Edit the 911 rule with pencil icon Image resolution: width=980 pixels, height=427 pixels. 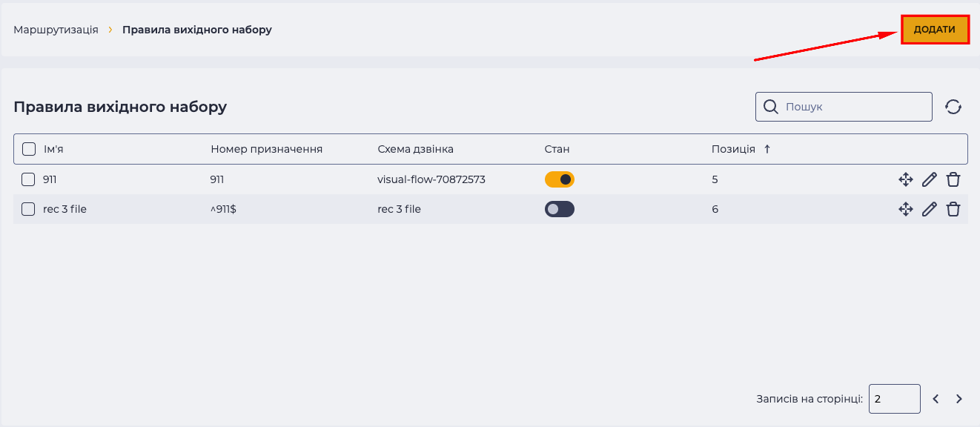[x=930, y=179]
